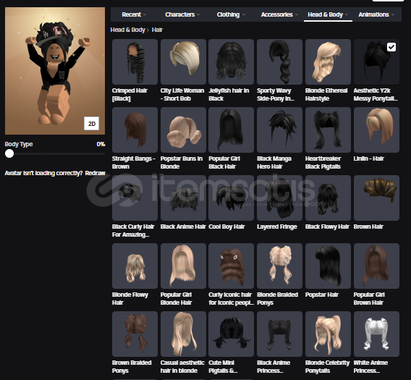Select the Black Anime Hair thumbnail

[x=183, y=198]
